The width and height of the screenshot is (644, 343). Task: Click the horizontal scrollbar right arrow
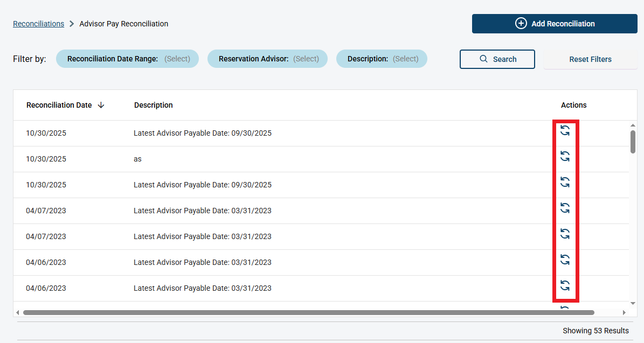tap(624, 313)
